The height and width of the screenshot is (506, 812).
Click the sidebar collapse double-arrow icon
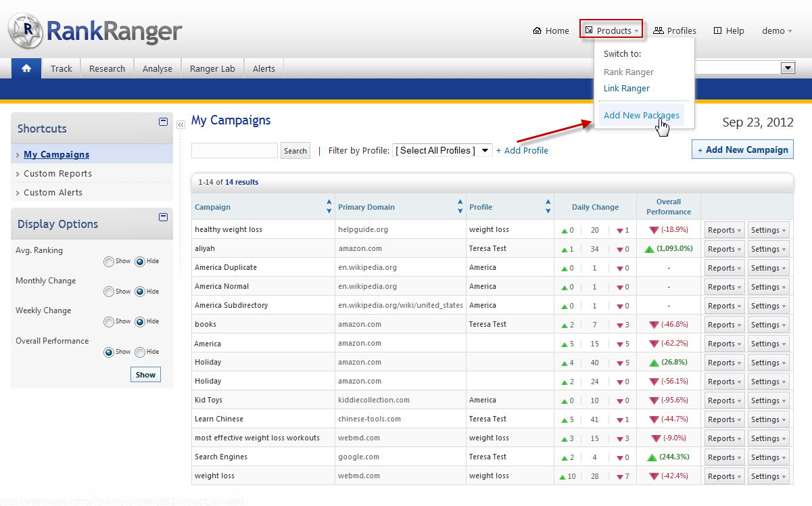tap(181, 125)
